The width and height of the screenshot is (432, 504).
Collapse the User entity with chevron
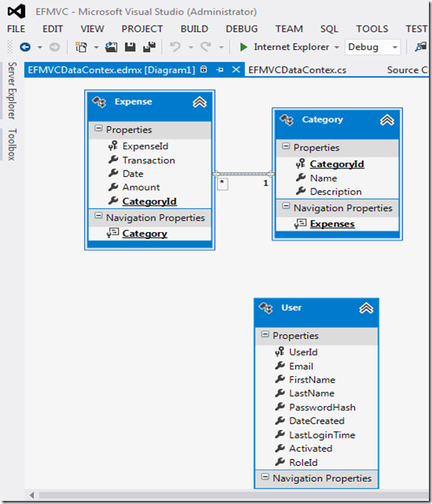tap(366, 308)
